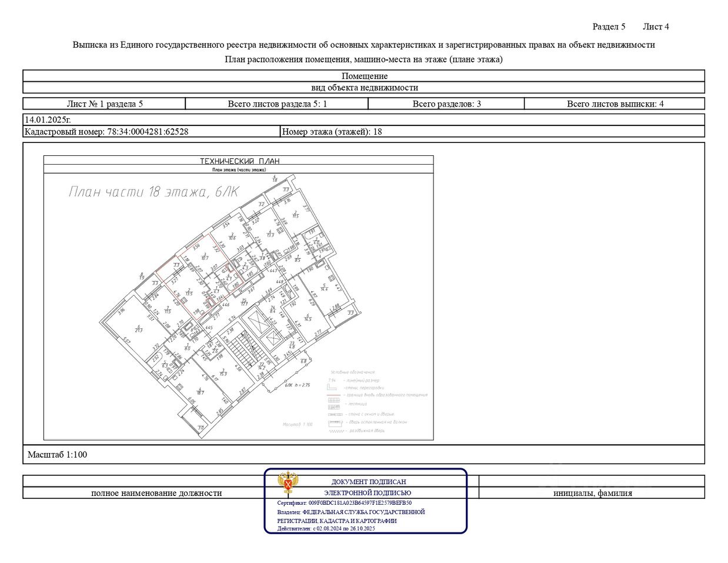Screen dimensions: 728x563
Task: Click the 'ТЕХНИЧЕСКИЙ ПЛАН' title above the drawing
Action: tap(239, 161)
